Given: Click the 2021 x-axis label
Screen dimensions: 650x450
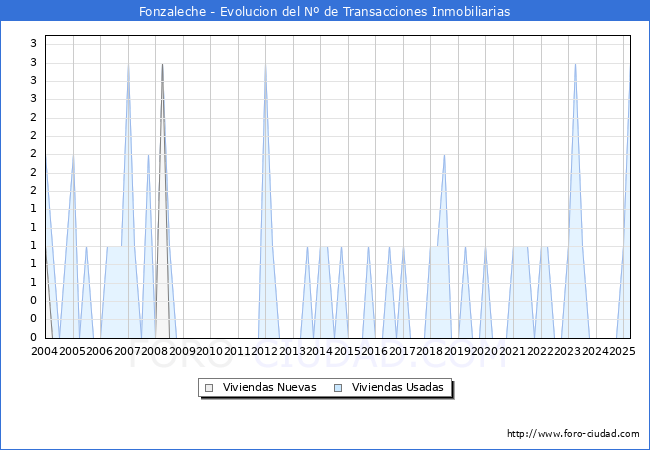Looking at the screenshot, I should coord(513,351).
